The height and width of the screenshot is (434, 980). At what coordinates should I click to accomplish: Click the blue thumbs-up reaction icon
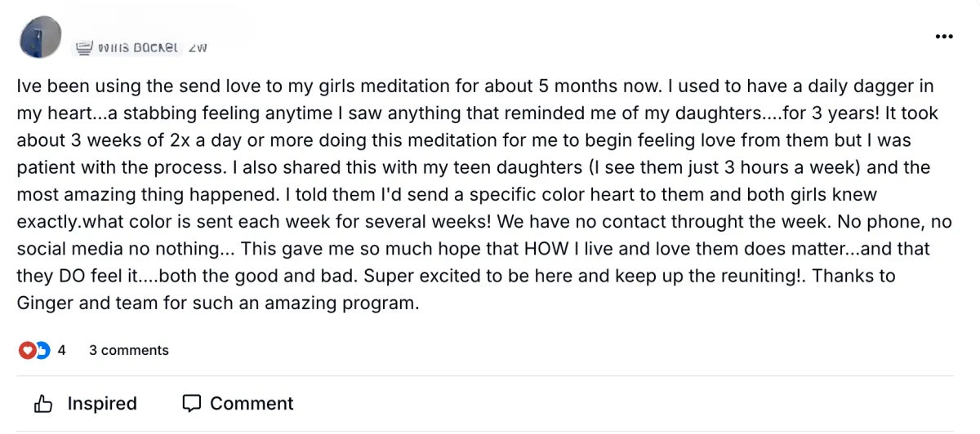point(42,351)
